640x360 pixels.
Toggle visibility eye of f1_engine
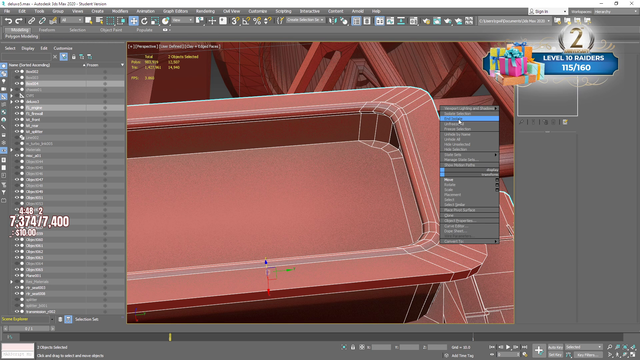(17, 107)
